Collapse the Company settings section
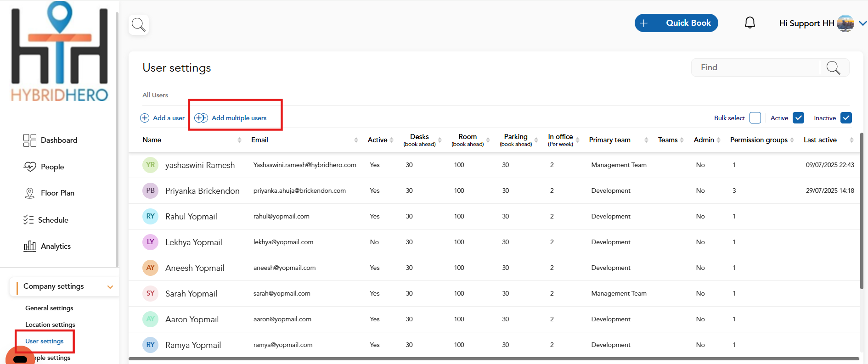Screen dimensions: 868x364 click(x=110, y=287)
